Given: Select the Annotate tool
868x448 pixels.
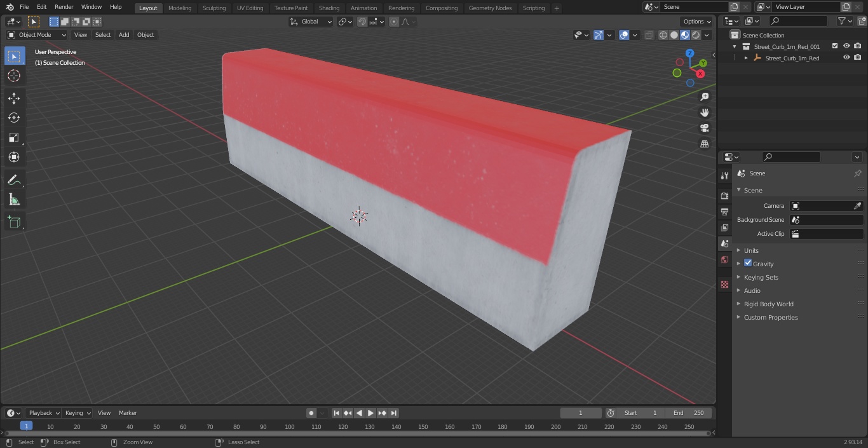Looking at the screenshot, I should (14, 180).
